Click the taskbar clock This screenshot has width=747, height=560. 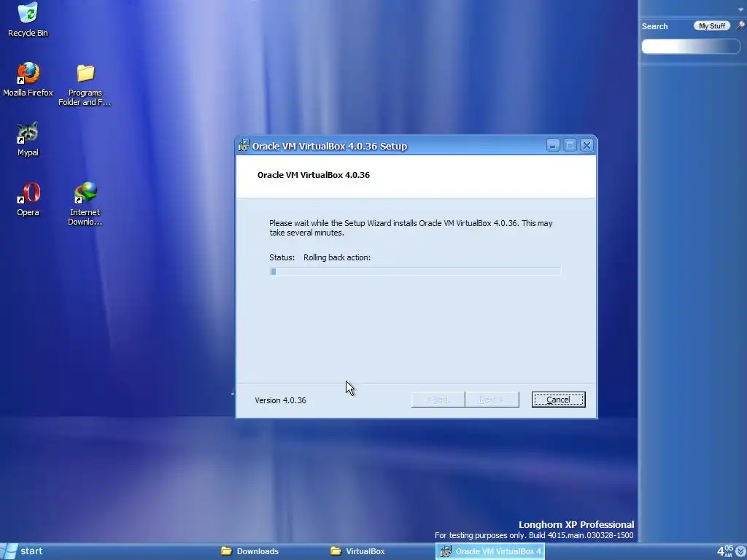pos(724,551)
